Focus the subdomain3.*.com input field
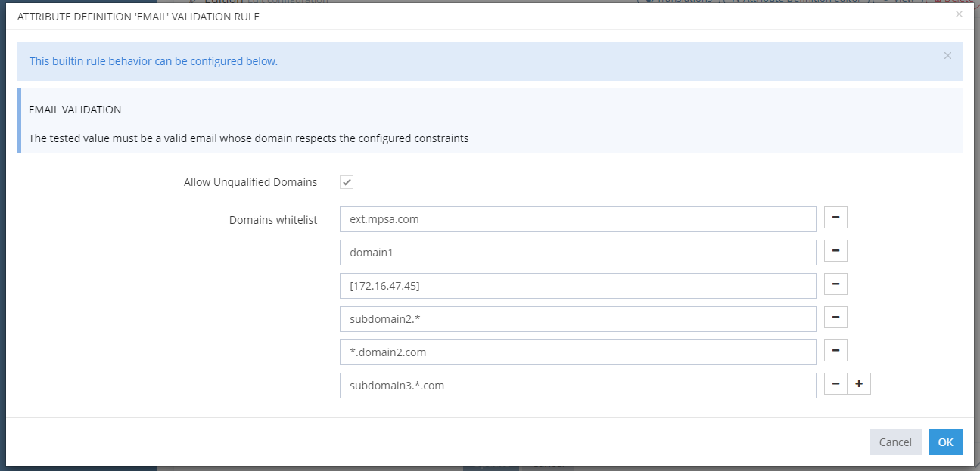 click(x=577, y=386)
